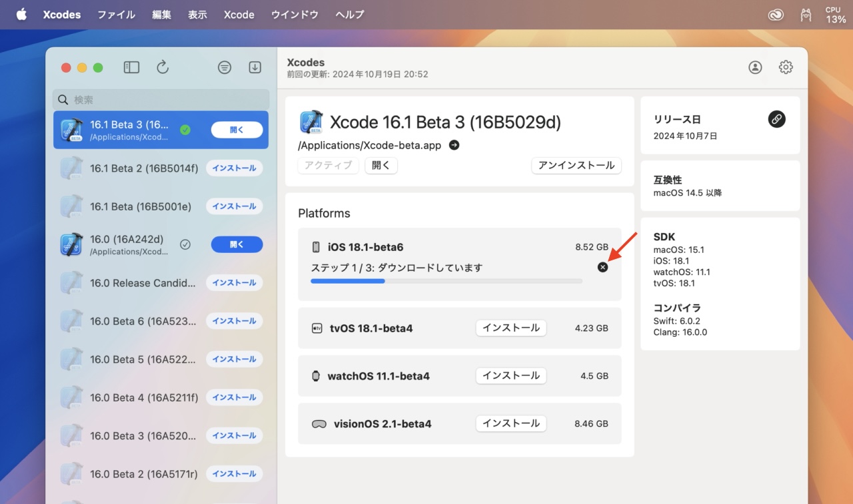This screenshot has width=853, height=504.
Task: Install Xcode 16.1 Beta 2
Action: click(234, 168)
